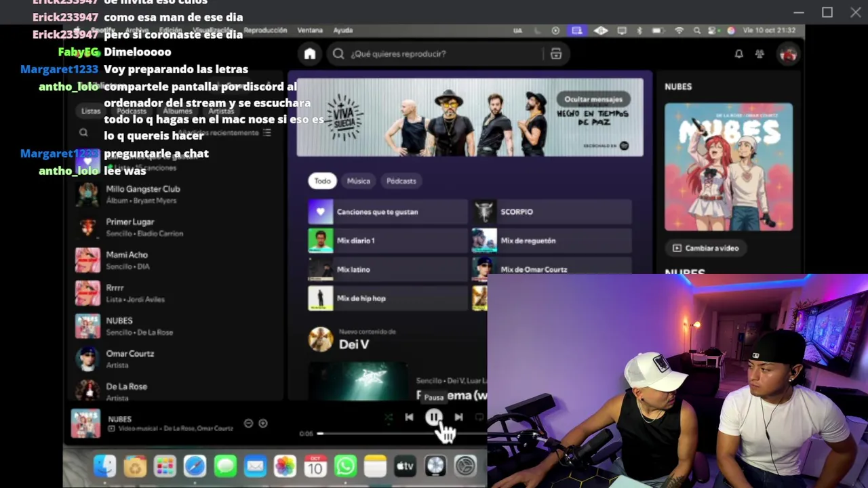Open Calendar showing 10 in the Dock
The image size is (868, 488).
pos(315,466)
